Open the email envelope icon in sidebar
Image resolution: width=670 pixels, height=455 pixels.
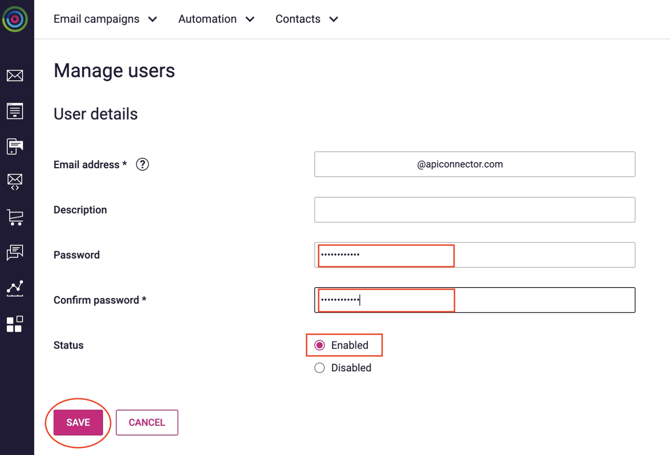tap(15, 76)
